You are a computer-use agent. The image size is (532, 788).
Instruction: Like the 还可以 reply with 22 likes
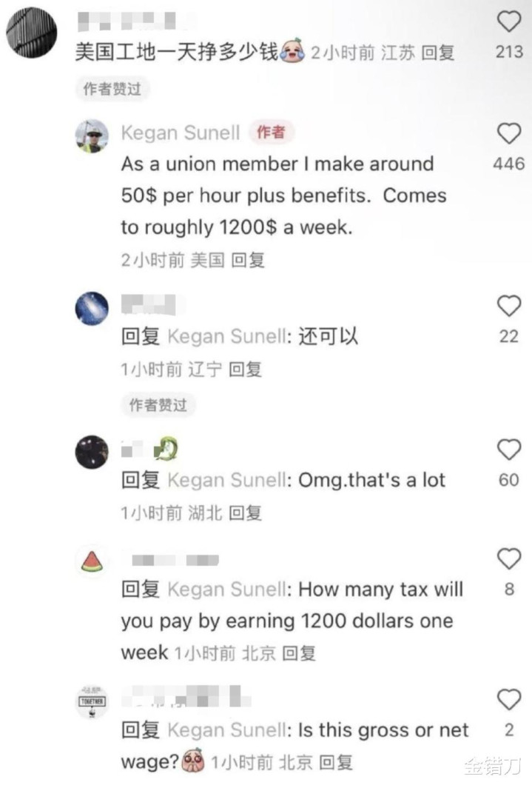coord(509,306)
